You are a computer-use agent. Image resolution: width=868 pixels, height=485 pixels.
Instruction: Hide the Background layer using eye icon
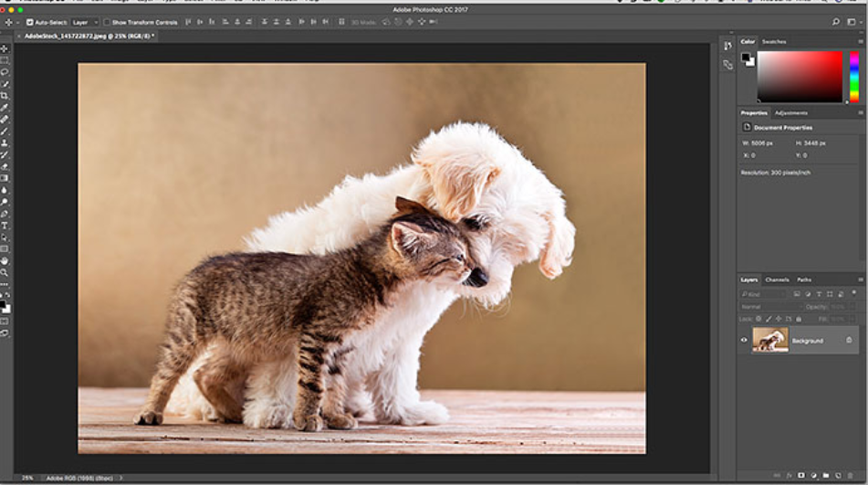[x=744, y=341]
